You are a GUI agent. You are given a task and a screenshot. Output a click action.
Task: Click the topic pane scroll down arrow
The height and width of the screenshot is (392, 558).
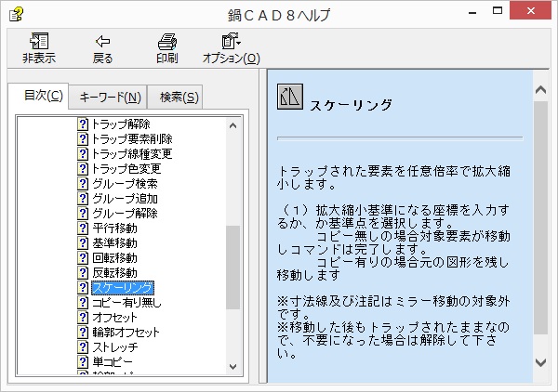tap(540, 362)
